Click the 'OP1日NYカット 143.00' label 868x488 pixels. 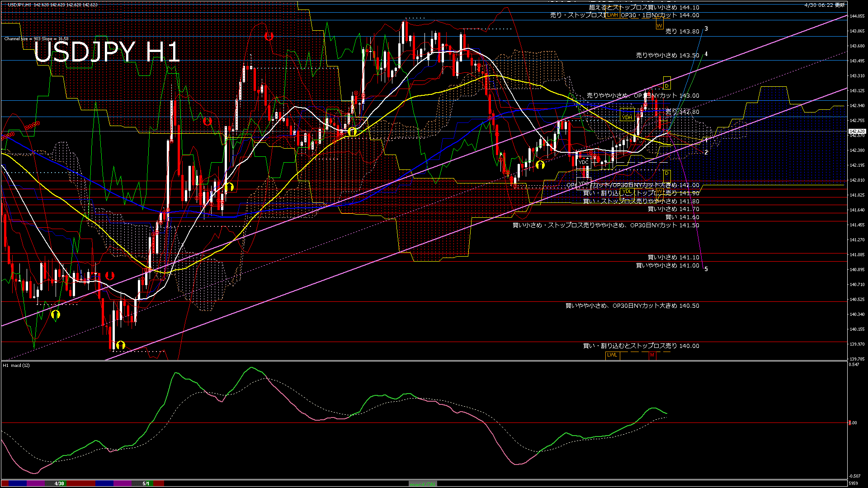666,96
